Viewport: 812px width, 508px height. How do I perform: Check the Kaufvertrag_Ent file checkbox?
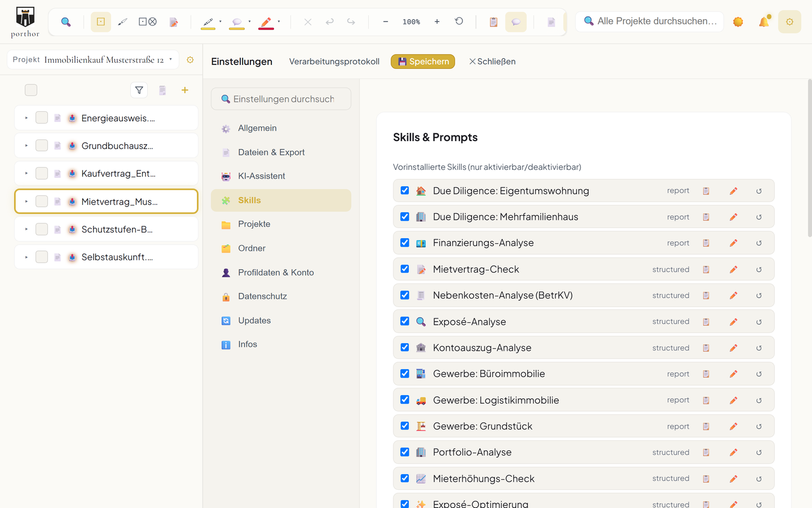42,173
